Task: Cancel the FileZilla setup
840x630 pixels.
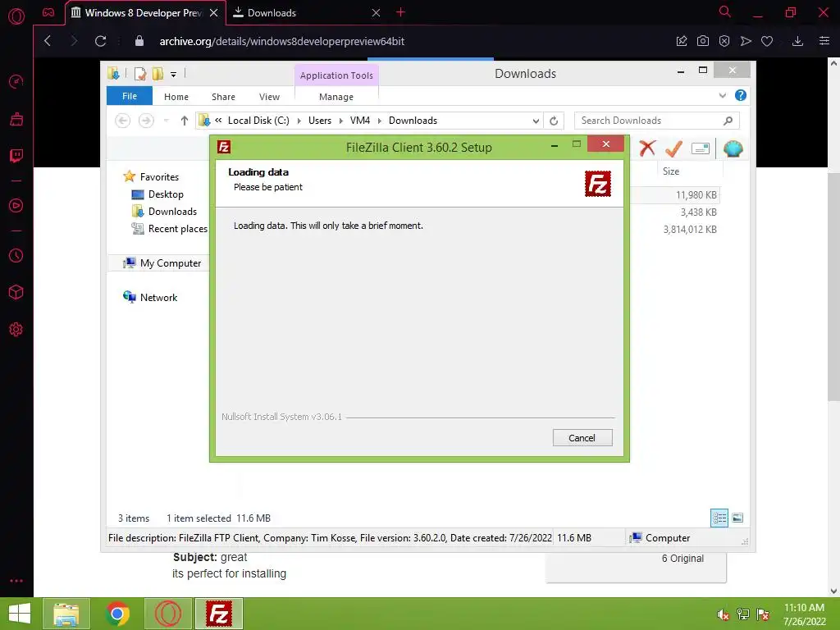Action: click(582, 438)
